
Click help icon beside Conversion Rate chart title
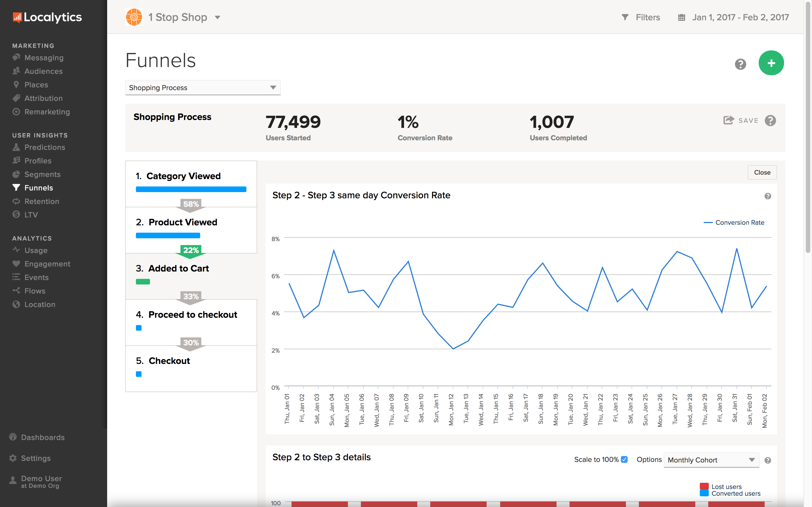pos(767,196)
